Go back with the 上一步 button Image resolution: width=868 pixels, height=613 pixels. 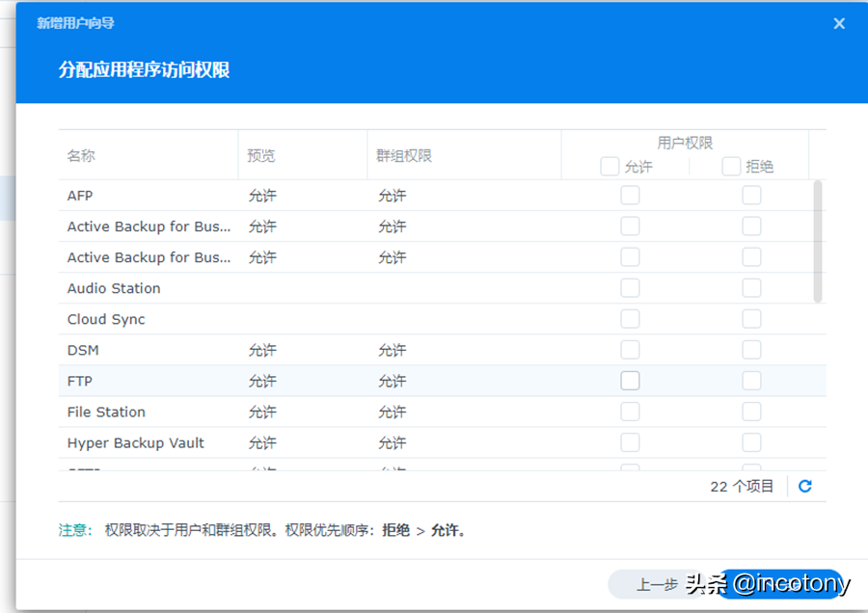(x=657, y=584)
